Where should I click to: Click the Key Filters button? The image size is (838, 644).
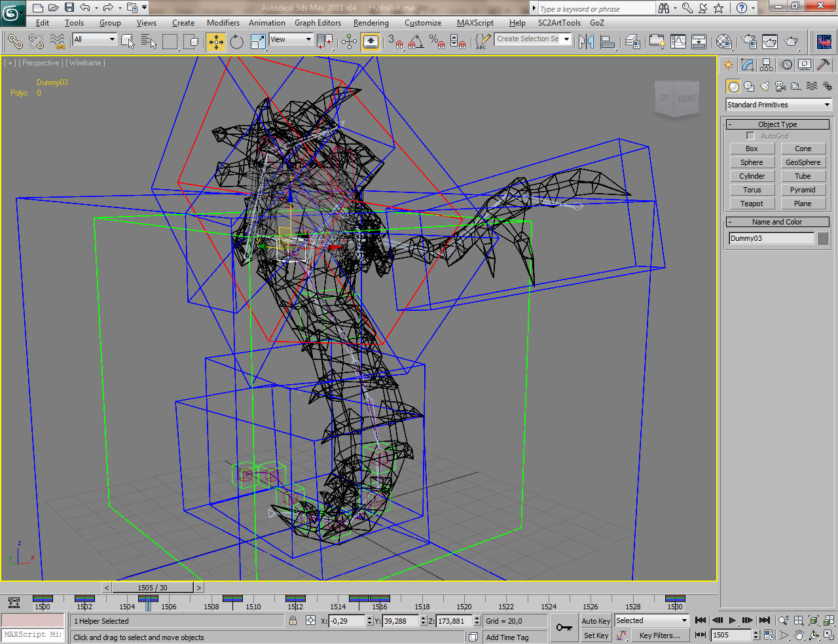click(659, 635)
